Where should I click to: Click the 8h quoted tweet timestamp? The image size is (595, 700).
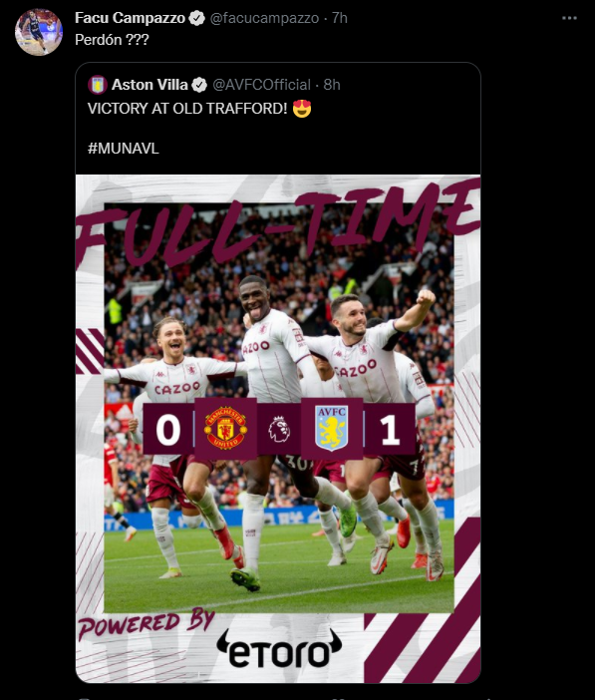coord(332,85)
